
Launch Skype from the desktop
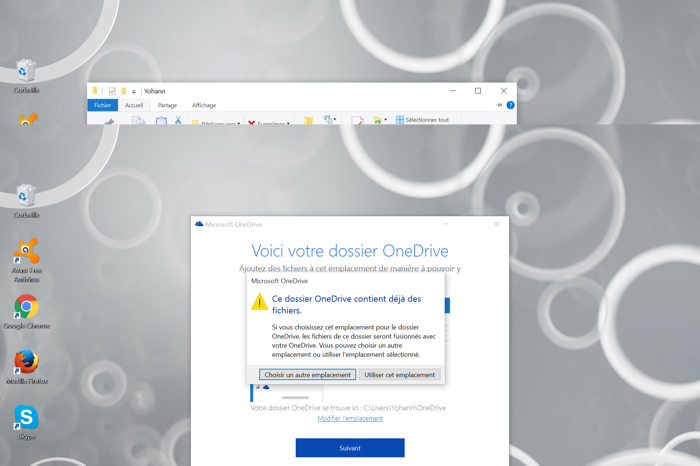coord(26,417)
